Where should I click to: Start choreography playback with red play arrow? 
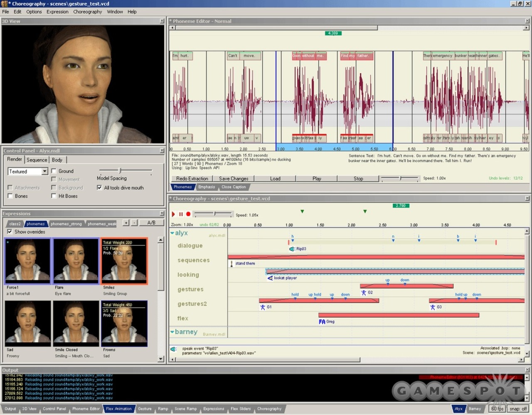[173, 214]
